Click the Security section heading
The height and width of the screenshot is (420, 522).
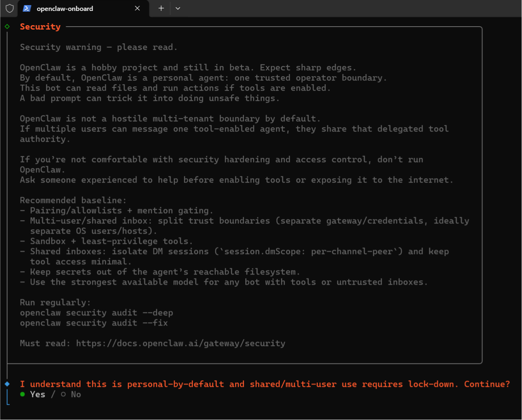40,27
